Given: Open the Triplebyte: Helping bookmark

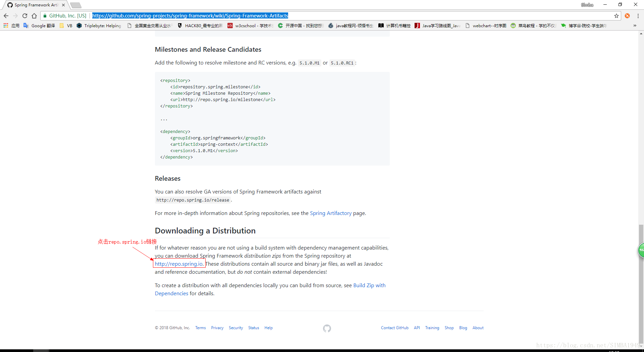Looking at the screenshot, I should click(99, 26).
